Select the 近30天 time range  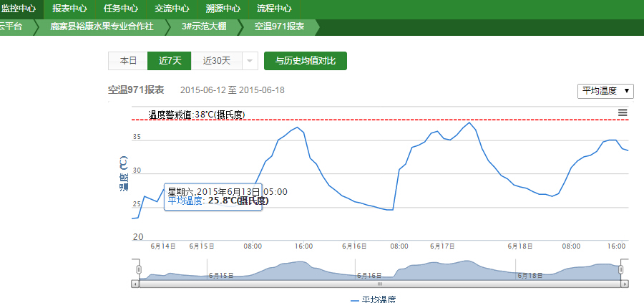point(217,61)
